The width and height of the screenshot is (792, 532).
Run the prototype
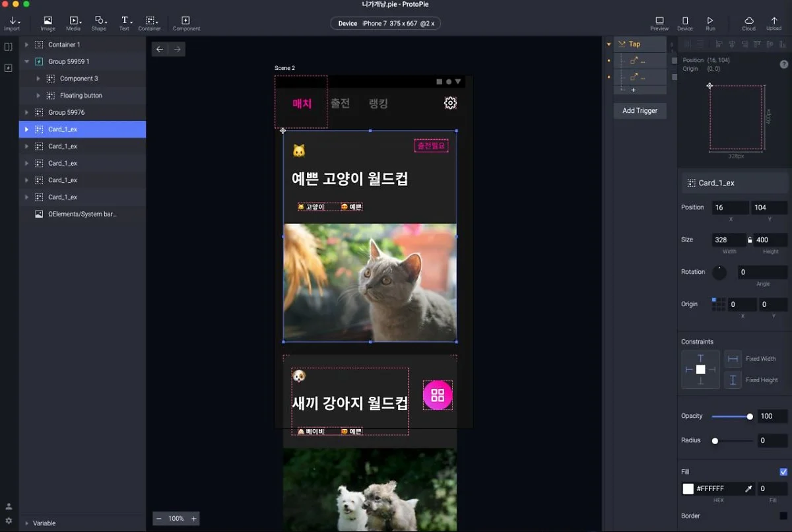(x=710, y=24)
